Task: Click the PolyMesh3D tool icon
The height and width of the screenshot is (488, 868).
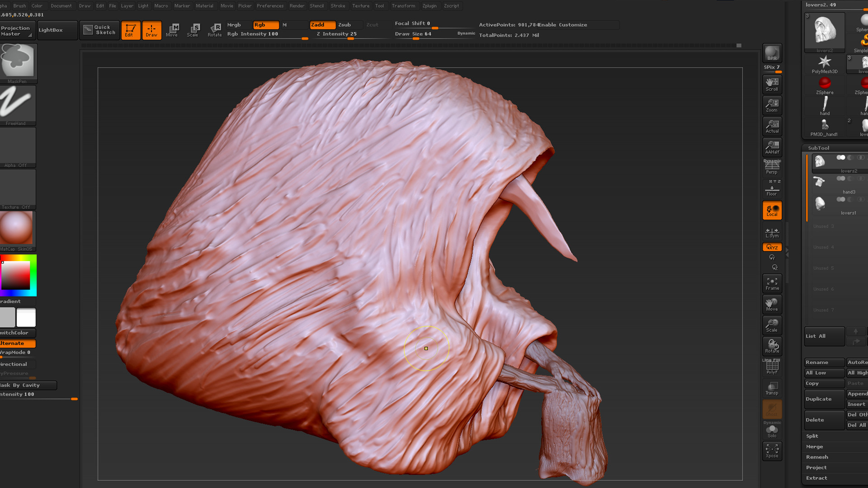Action: pos(825,64)
